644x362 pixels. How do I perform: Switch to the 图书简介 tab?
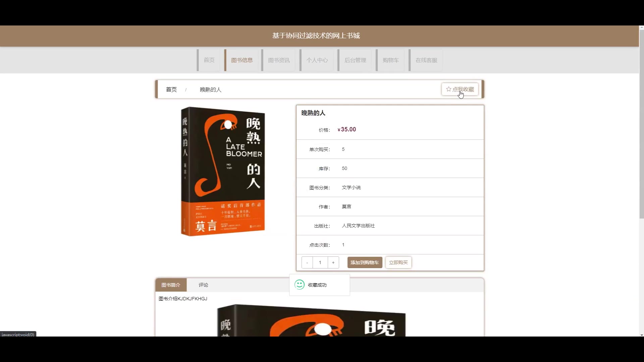[x=171, y=285]
